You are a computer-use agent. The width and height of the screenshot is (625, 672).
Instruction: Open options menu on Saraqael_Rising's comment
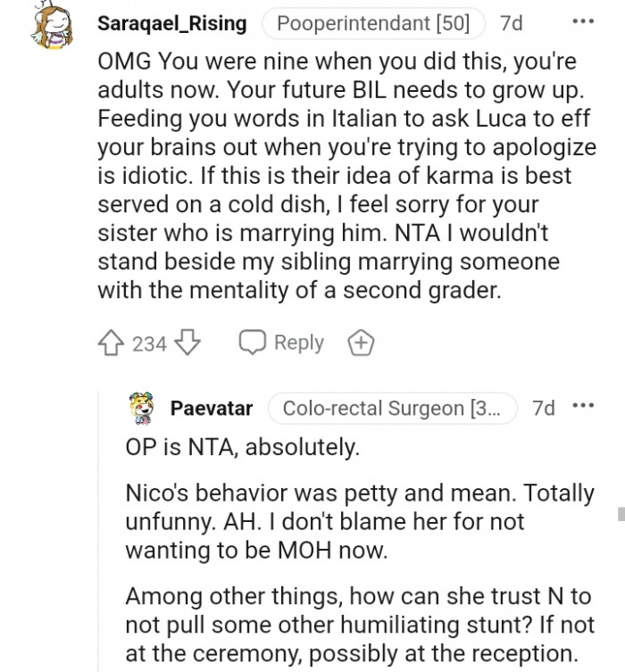582,22
